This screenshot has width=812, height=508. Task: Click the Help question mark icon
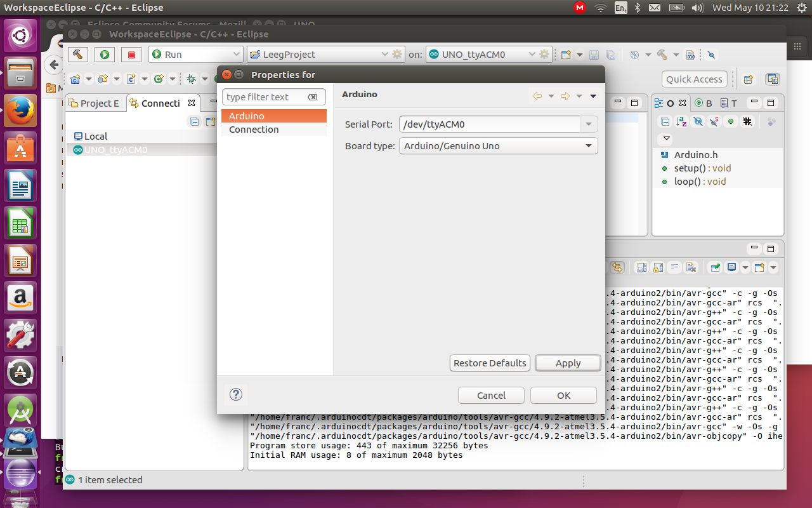(x=236, y=394)
